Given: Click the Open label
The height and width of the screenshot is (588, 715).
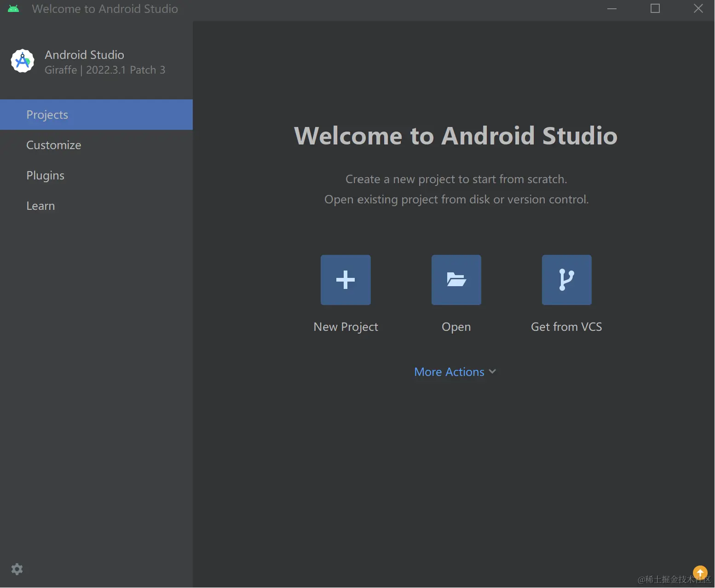Looking at the screenshot, I should pos(456,327).
